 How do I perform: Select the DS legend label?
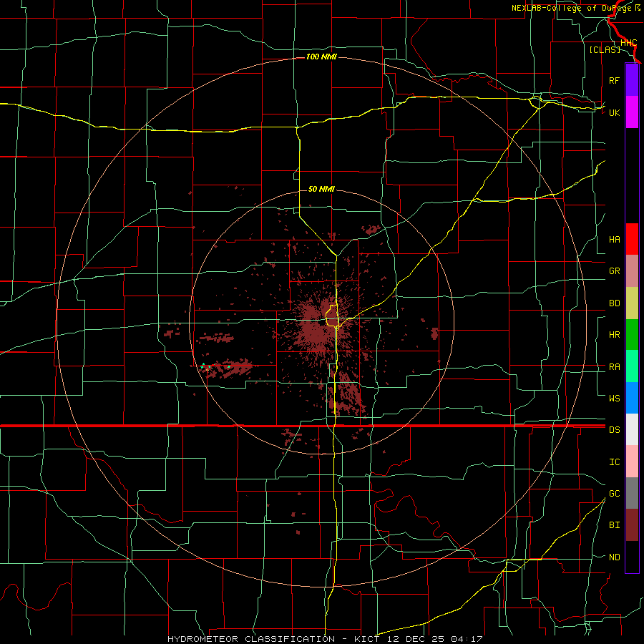point(614,430)
